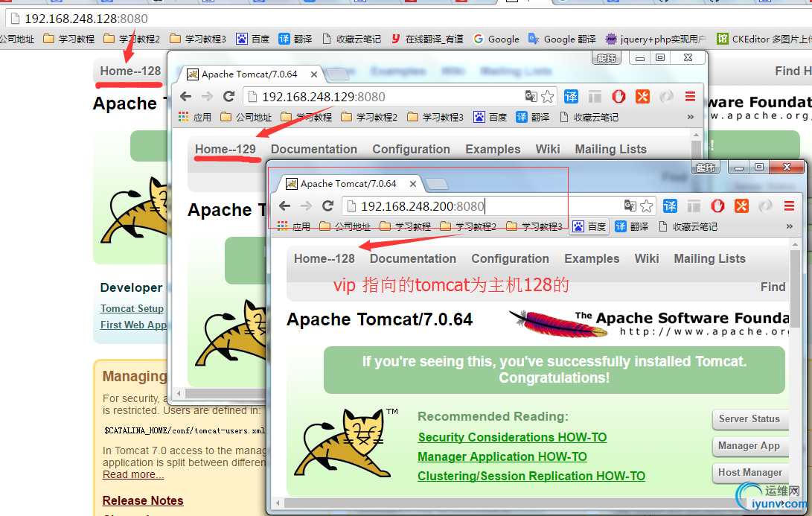Open the 学习教程2 bookmark folder in the 192.168.248.129 window

point(369,117)
